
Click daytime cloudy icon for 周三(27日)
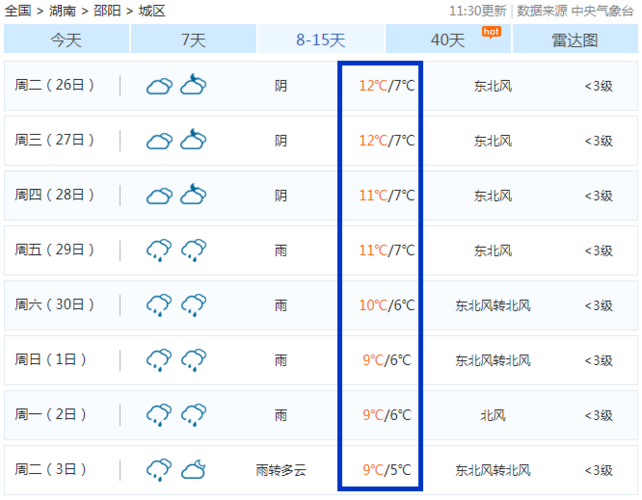tap(159, 141)
